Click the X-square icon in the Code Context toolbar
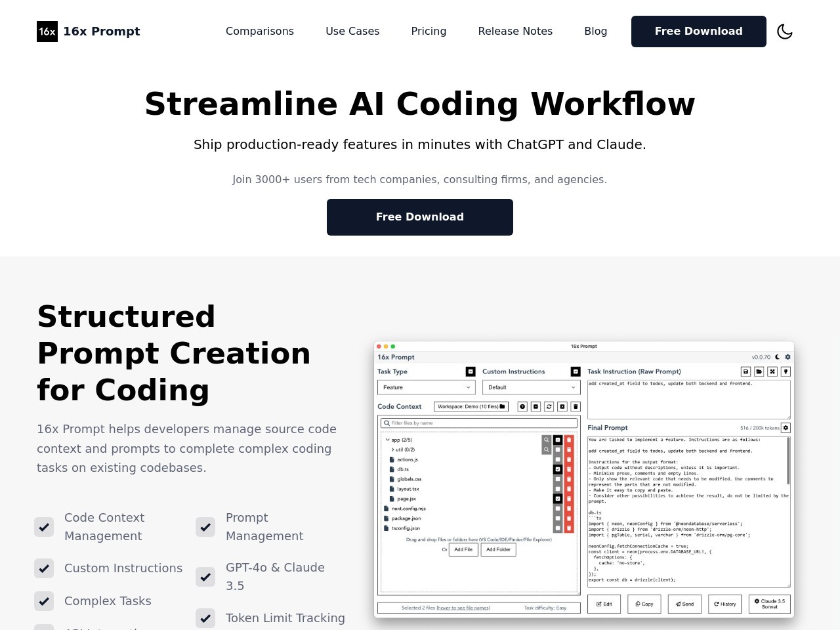Viewport: 840px width, 630px height. [562, 407]
